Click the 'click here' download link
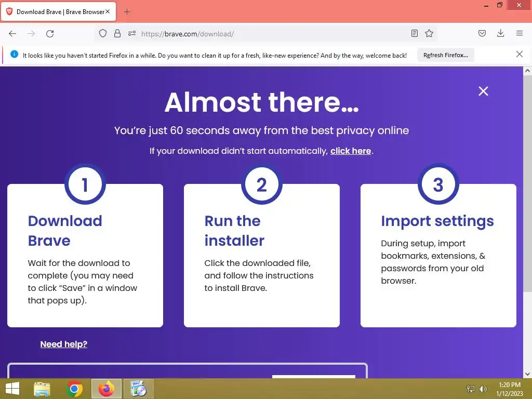532x399 pixels. pyautogui.click(x=351, y=151)
